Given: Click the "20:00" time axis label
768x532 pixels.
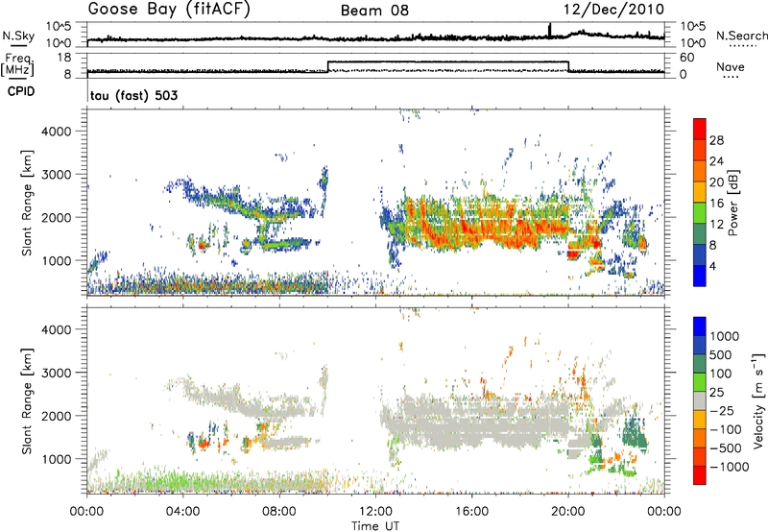Looking at the screenshot, I should click(568, 512).
